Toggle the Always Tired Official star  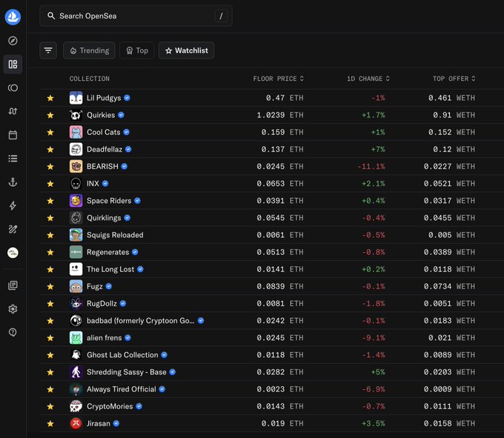point(50,390)
